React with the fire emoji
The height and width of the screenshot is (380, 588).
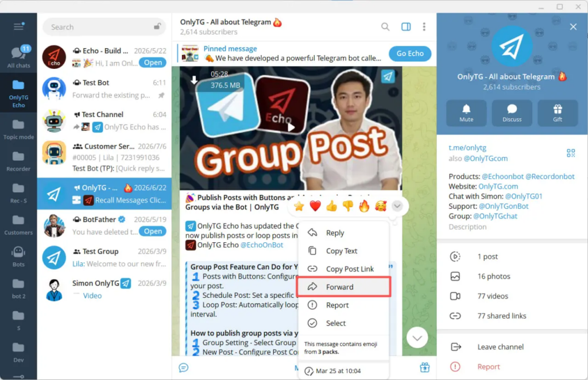point(364,206)
